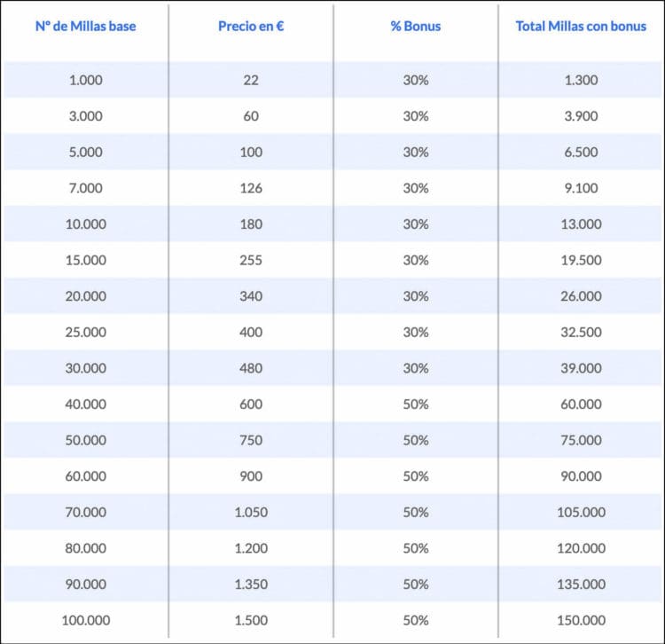Select the 60.000 total miles cell
The image size is (665, 644).
581,404
